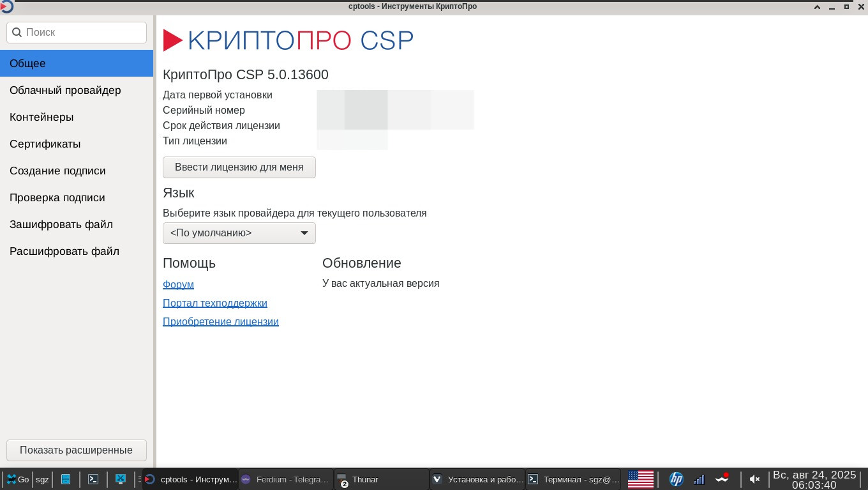The height and width of the screenshot is (490, 868).
Task: Click the US flag keyboard layout indicator
Action: (641, 479)
